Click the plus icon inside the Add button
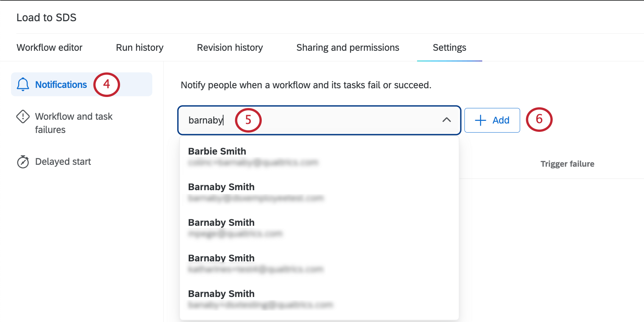This screenshot has height=322, width=644. coord(480,120)
